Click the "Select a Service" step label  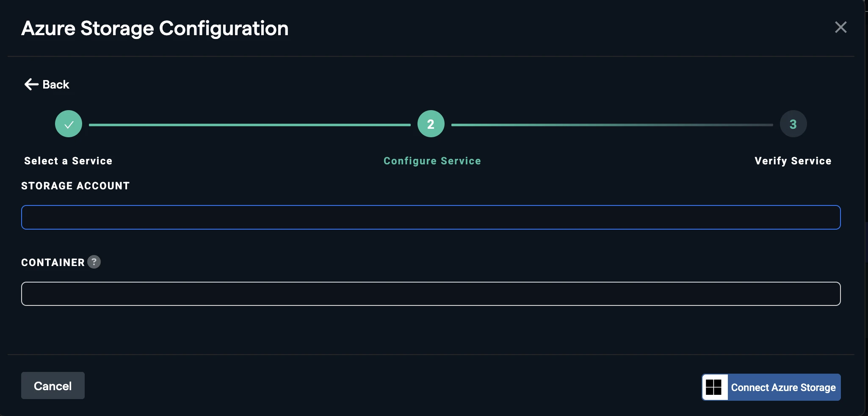tap(68, 161)
